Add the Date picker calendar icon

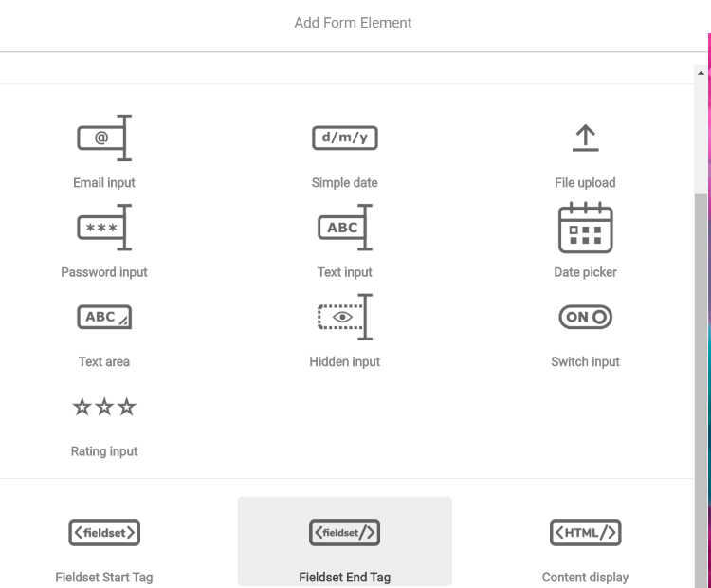tap(586, 228)
